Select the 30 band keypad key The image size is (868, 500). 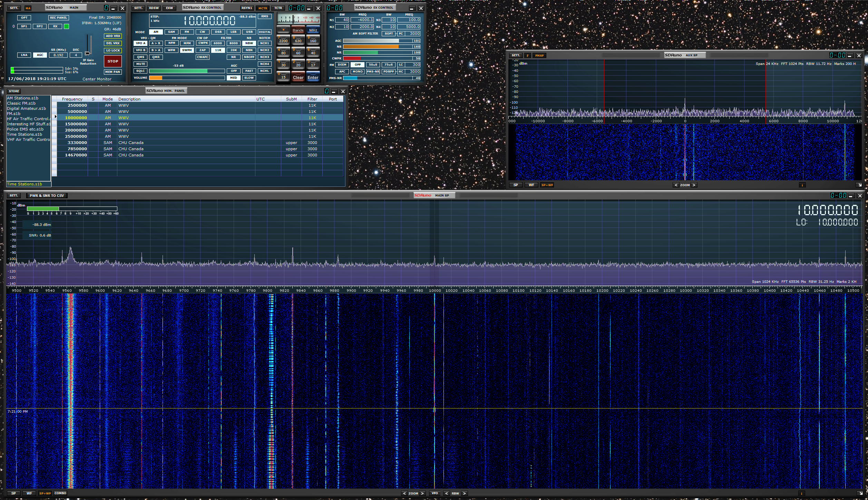(x=283, y=65)
